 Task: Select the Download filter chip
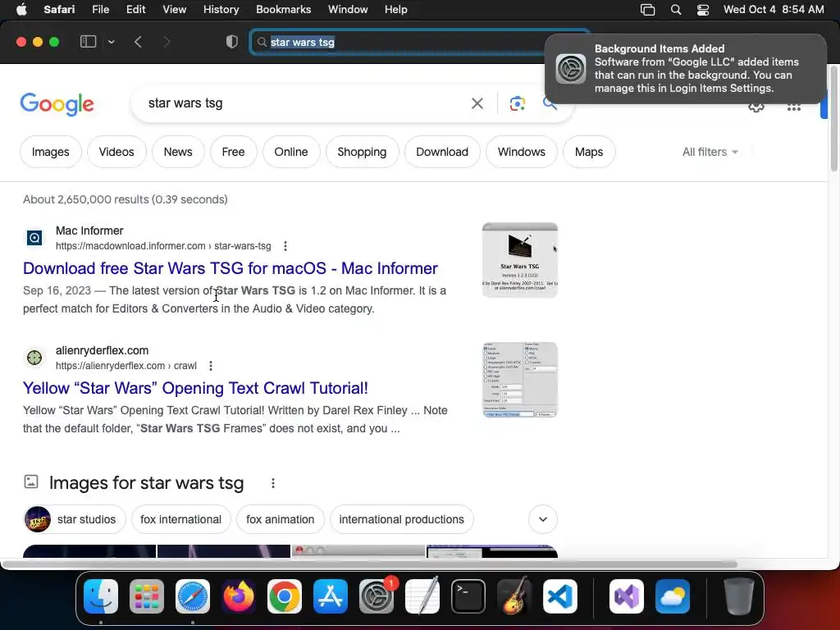coord(442,152)
